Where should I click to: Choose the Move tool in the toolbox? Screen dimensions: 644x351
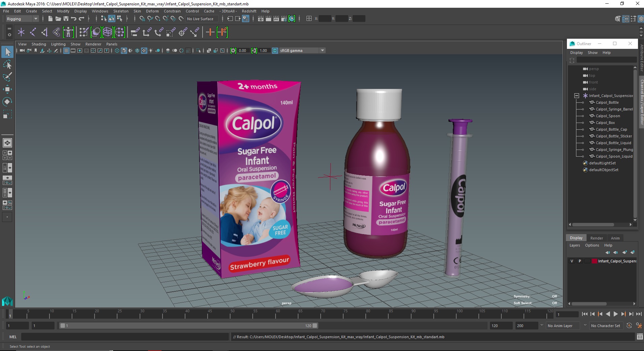[x=7, y=89]
